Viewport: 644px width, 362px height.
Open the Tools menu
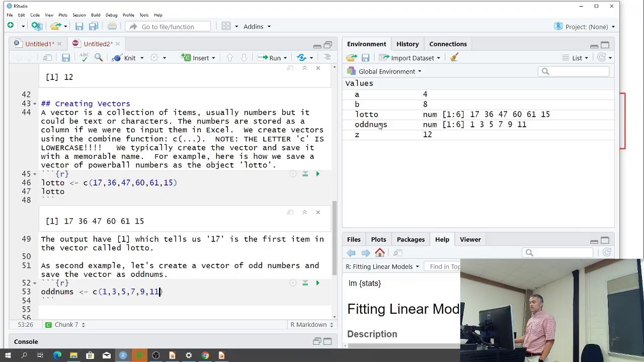coord(144,15)
